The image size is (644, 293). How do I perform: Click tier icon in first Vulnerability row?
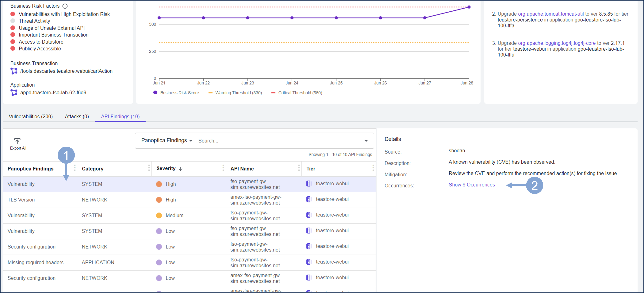tap(309, 184)
